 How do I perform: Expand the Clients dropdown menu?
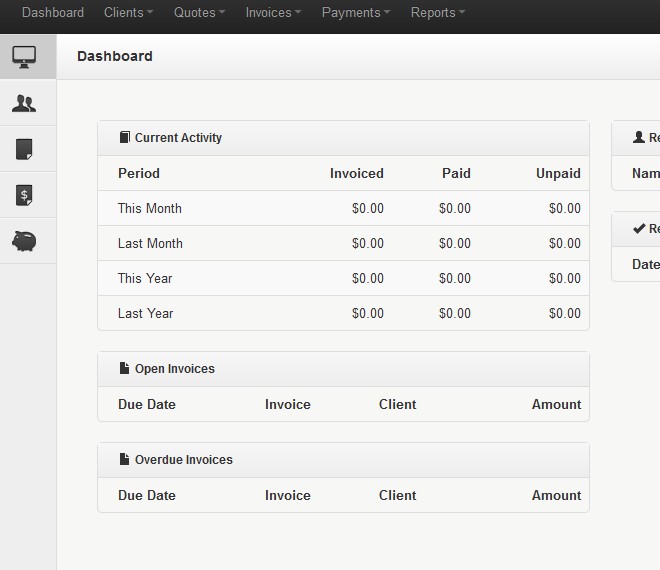(128, 13)
